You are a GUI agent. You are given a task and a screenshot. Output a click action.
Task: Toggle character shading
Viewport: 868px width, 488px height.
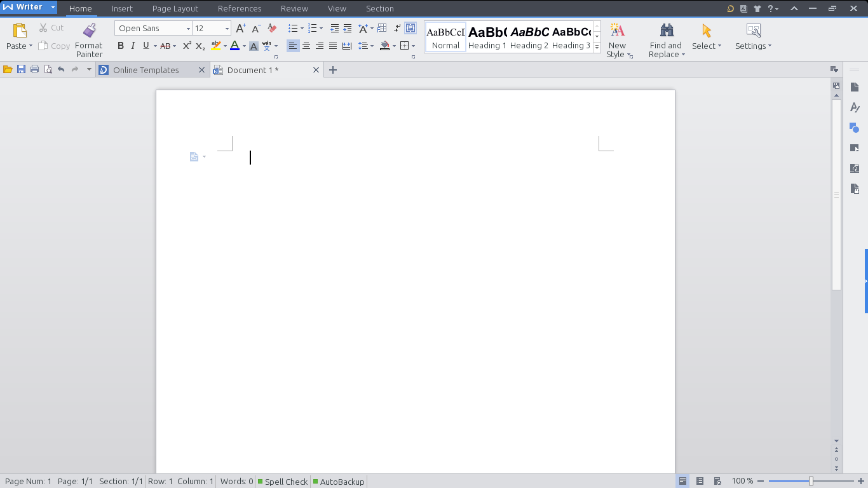254,46
